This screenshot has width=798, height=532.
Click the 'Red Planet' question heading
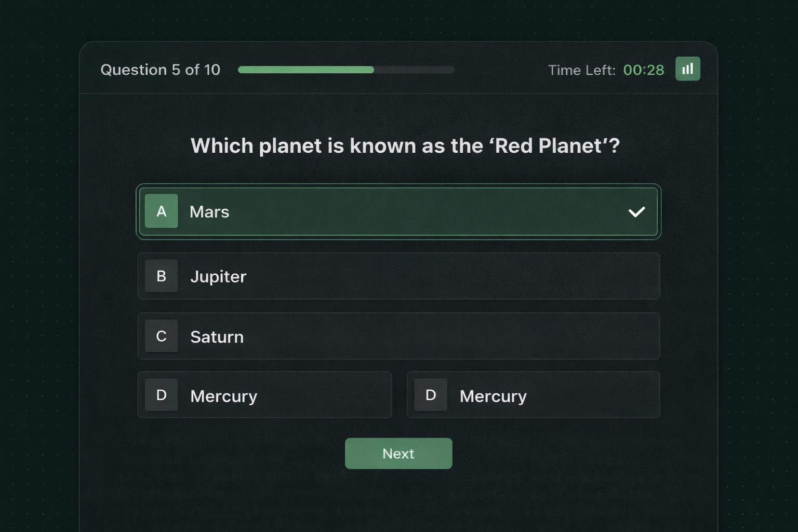[x=405, y=146]
